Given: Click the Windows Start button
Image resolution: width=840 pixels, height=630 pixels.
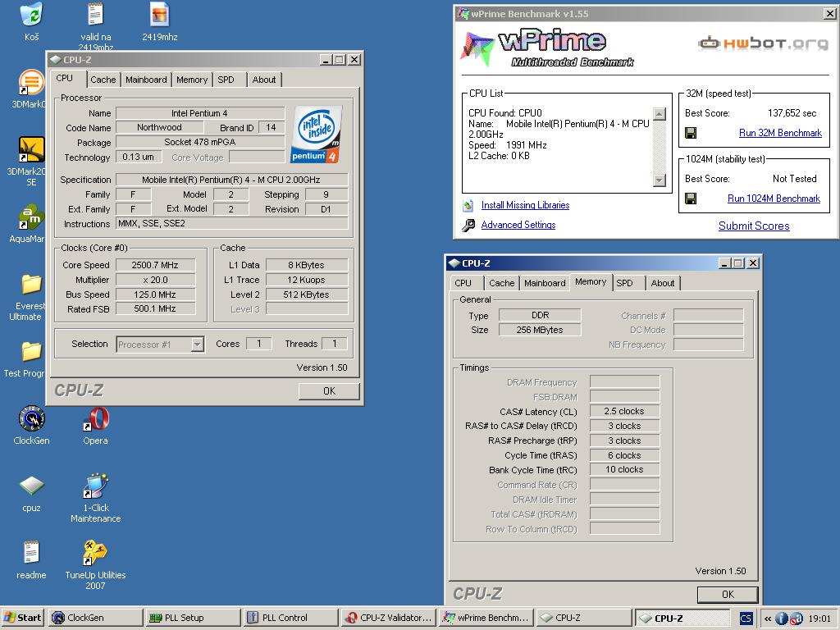Looking at the screenshot, I should [23, 618].
